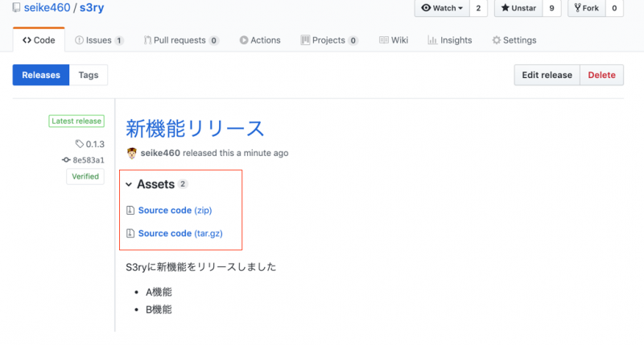Open the Settings tab
Screen dimensions: 644x345
pos(514,40)
